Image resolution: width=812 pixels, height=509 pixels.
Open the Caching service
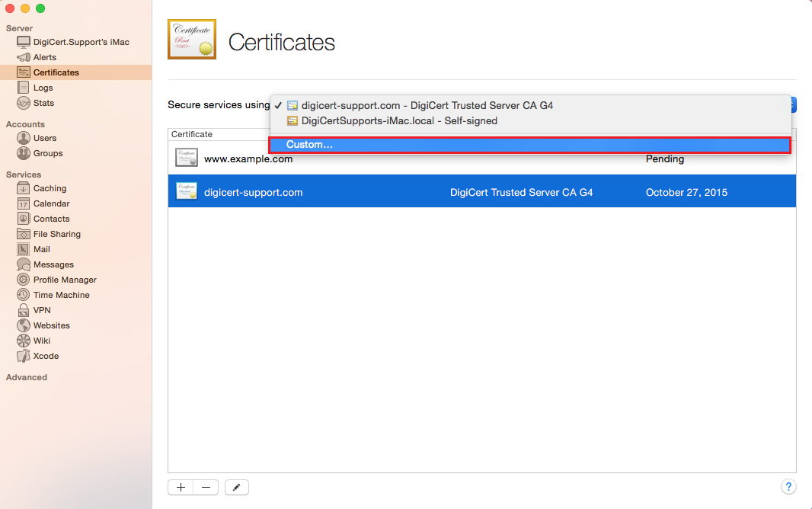[x=50, y=188]
